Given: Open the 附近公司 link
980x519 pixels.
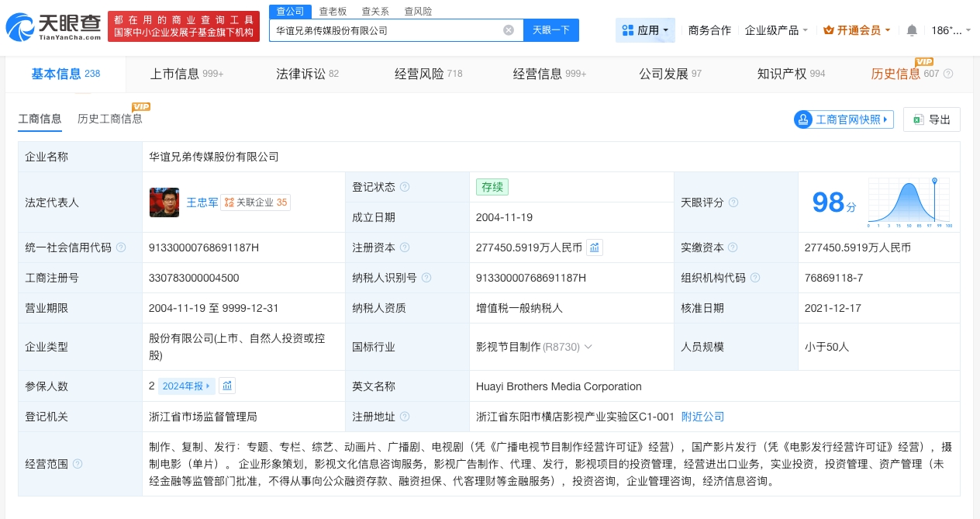Looking at the screenshot, I should (x=702, y=417).
